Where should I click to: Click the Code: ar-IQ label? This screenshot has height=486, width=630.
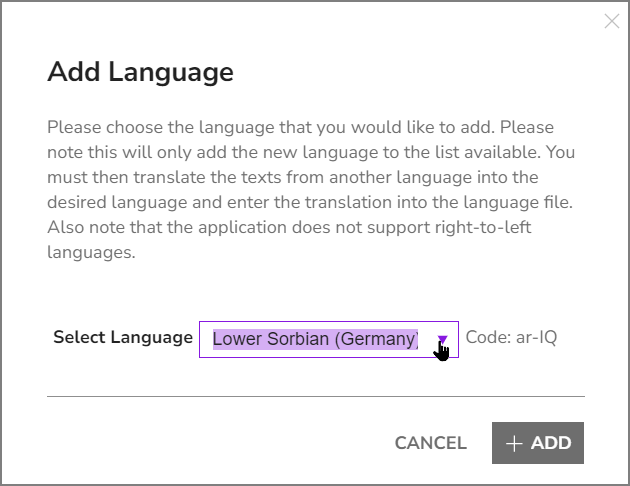[511, 337]
